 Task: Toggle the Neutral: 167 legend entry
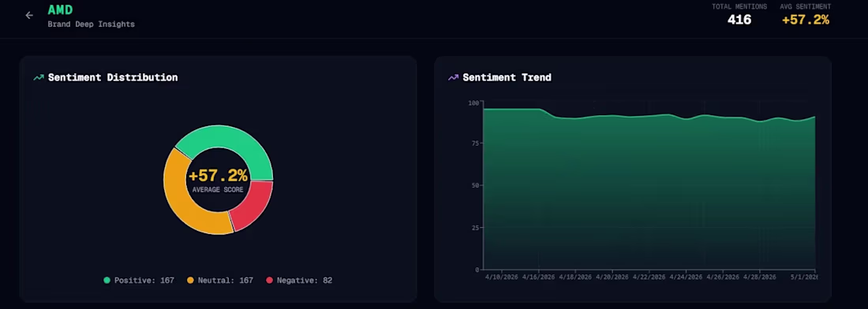220,281
